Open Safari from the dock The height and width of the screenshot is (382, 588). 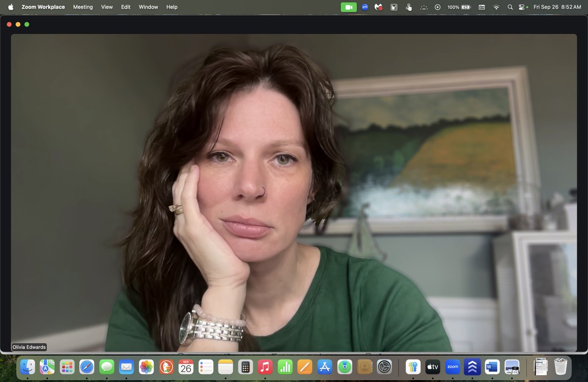87,366
